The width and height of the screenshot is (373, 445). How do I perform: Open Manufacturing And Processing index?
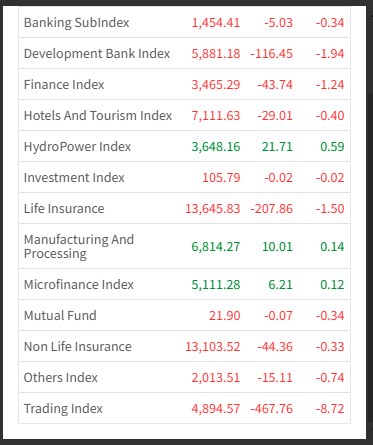tap(79, 247)
